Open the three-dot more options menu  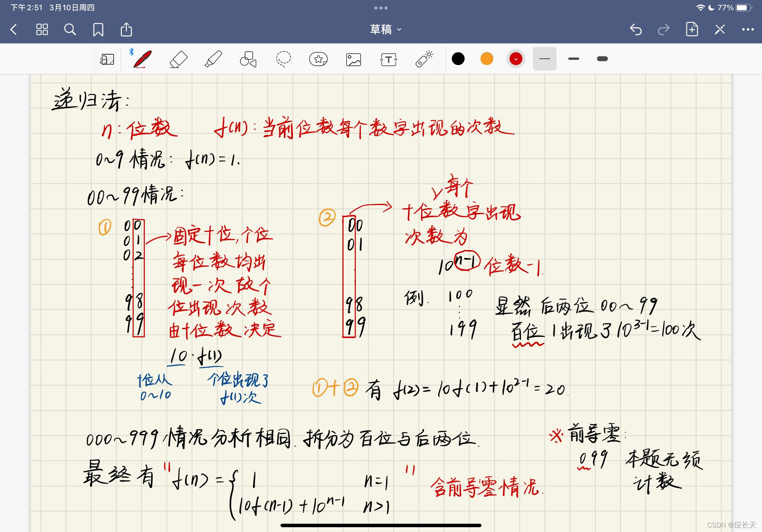tap(747, 29)
